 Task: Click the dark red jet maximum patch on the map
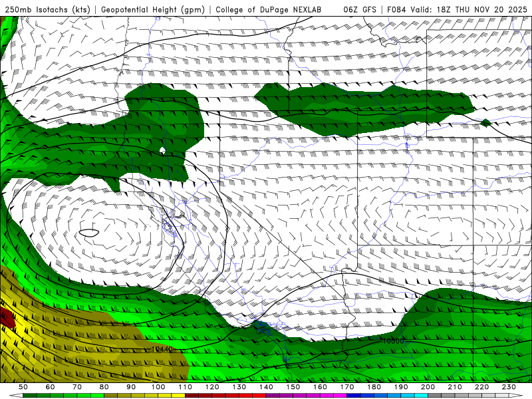pos(7,317)
